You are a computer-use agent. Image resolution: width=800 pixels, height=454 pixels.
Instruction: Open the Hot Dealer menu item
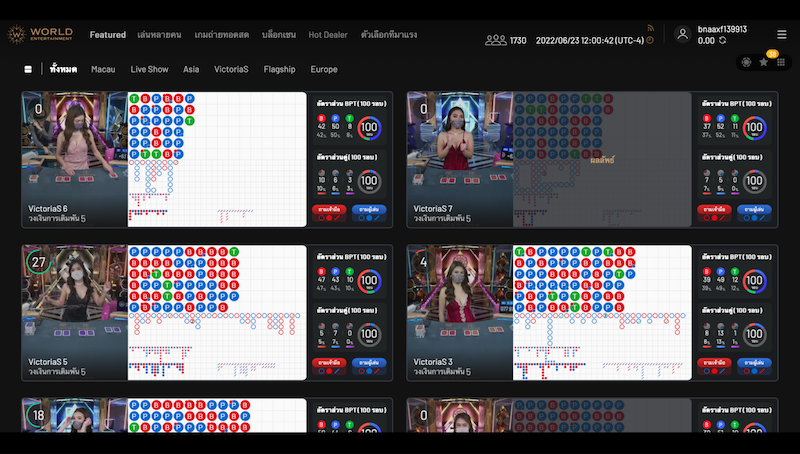pos(328,35)
